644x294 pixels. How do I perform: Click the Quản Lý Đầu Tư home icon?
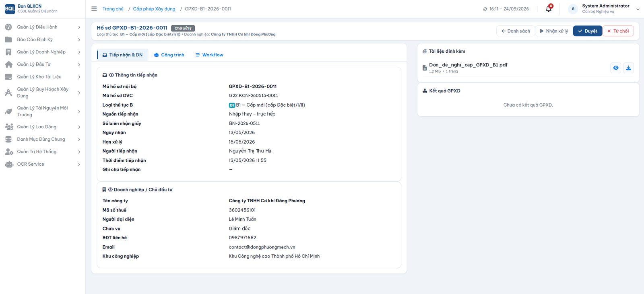pos(8,64)
